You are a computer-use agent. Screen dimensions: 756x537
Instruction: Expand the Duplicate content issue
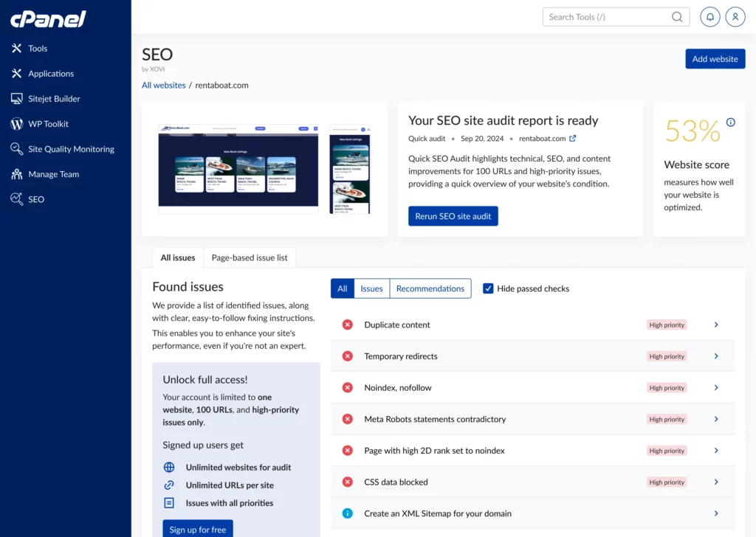(x=715, y=325)
